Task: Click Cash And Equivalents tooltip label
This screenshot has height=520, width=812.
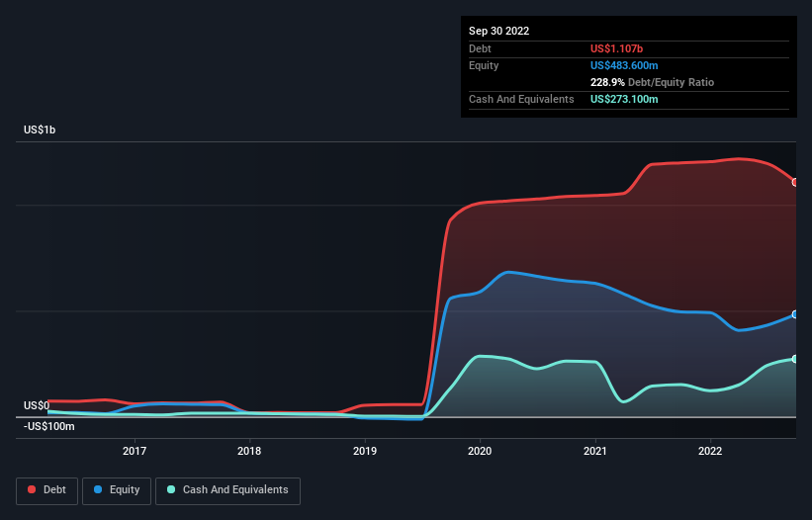Action: click(521, 99)
